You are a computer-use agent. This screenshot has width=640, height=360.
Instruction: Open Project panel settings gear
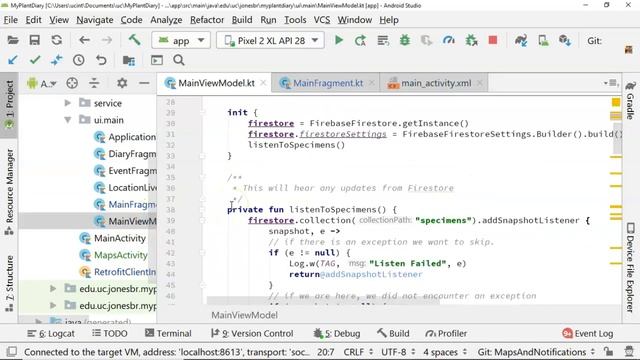click(x=122, y=83)
